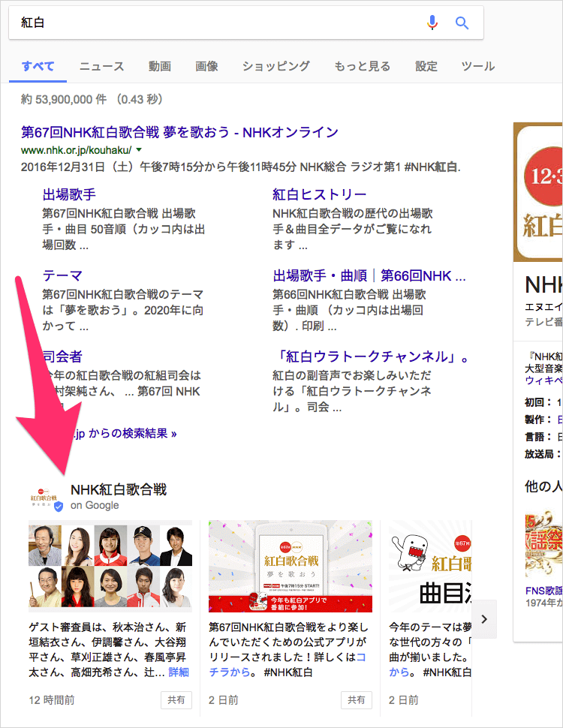Click the #NHK紅白 hashtag in the app post
Screen dimensions: 563x728
[288, 672]
